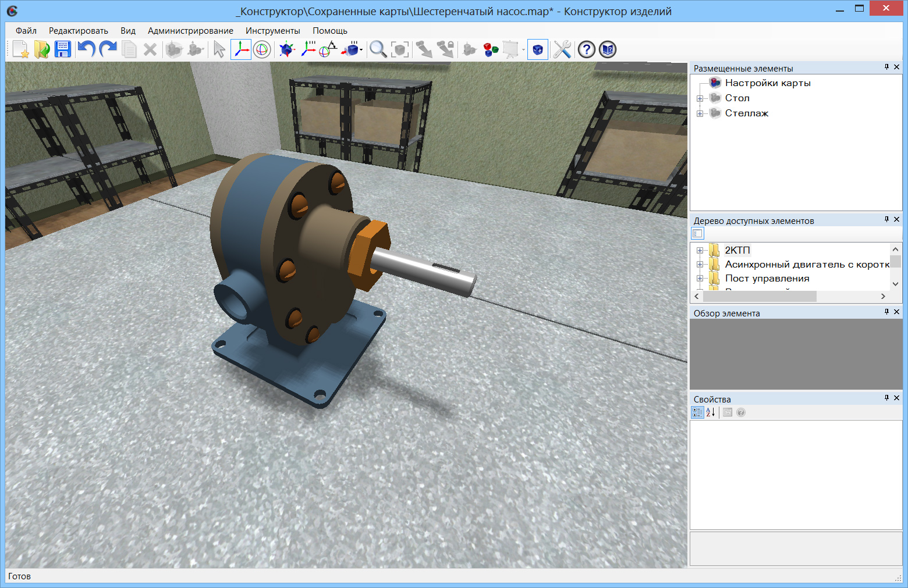Image resolution: width=908 pixels, height=588 pixels.
Task: Expand the 2КТП folder node
Action: [x=700, y=251]
